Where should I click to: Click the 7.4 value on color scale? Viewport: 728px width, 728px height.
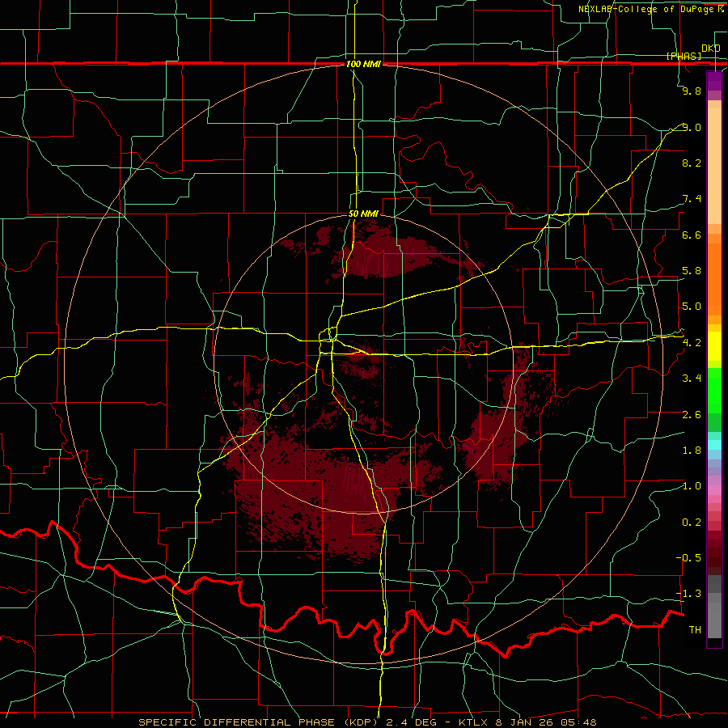692,199
